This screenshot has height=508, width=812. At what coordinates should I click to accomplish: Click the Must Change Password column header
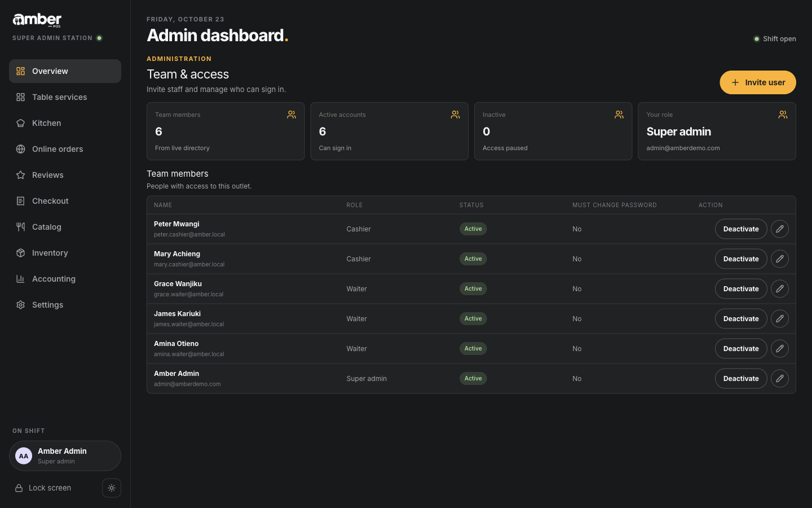[x=615, y=205]
